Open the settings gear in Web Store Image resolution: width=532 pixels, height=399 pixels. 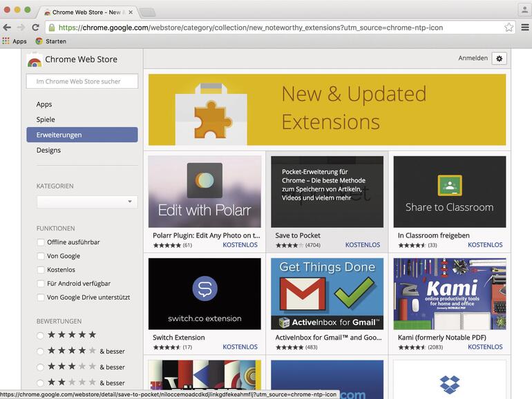[x=499, y=59]
